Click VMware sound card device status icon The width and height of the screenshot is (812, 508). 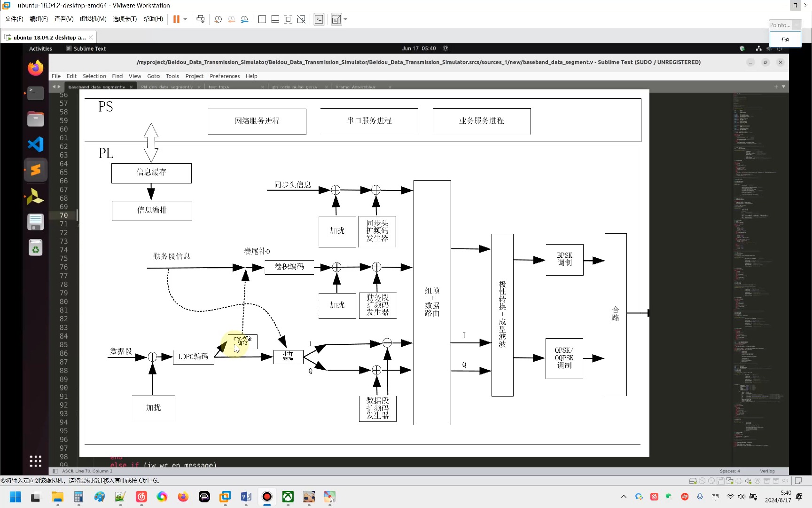pos(748,481)
